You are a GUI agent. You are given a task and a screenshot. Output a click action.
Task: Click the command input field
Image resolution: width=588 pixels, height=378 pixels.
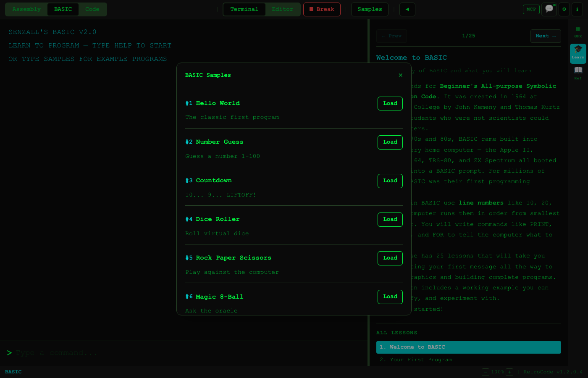pos(185,353)
